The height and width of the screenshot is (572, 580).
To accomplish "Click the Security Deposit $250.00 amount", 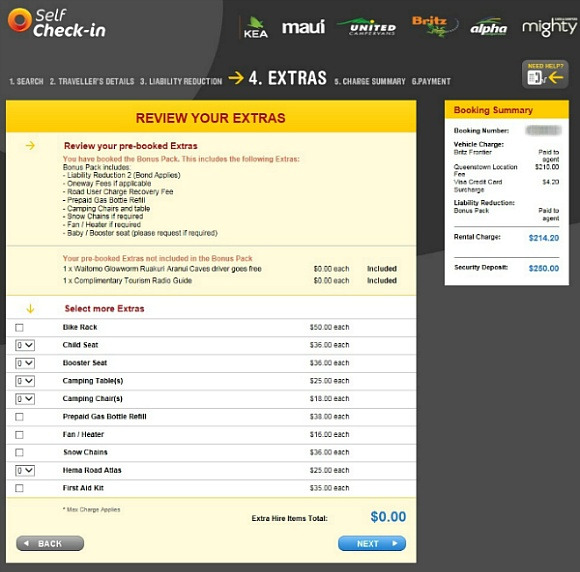I will (544, 268).
